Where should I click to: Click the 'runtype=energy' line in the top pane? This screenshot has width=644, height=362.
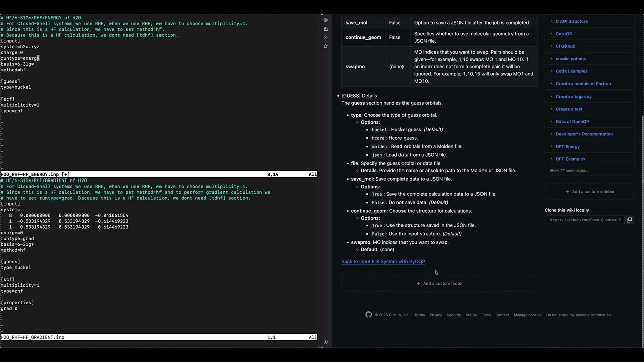20,58
